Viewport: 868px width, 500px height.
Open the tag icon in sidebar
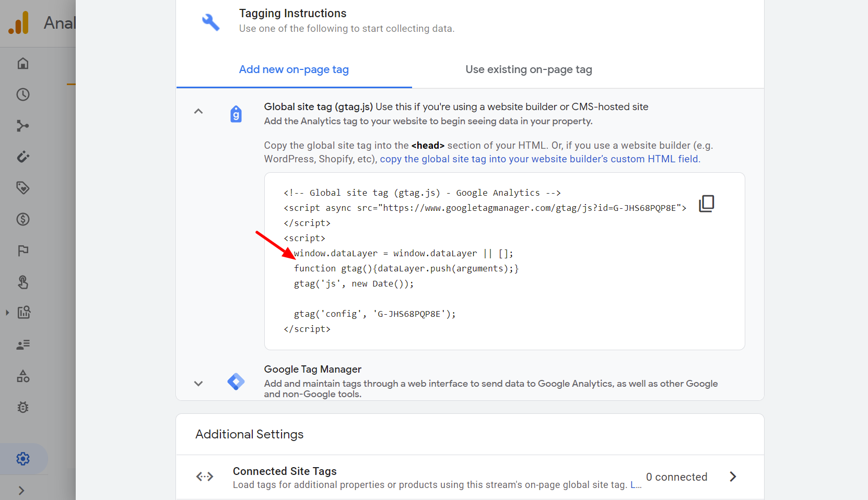[23, 188]
